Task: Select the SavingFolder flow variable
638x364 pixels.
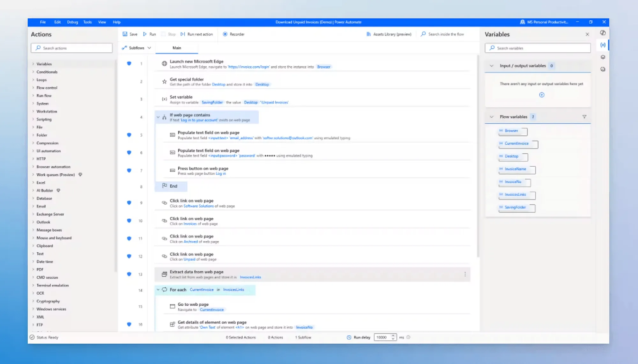Action: 517,207
